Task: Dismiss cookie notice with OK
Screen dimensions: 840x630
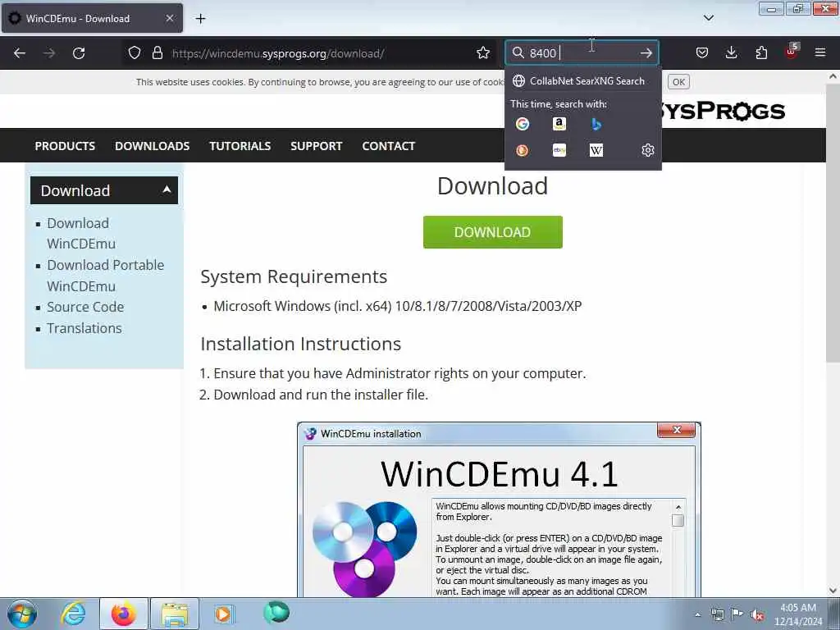Action: pos(678,82)
